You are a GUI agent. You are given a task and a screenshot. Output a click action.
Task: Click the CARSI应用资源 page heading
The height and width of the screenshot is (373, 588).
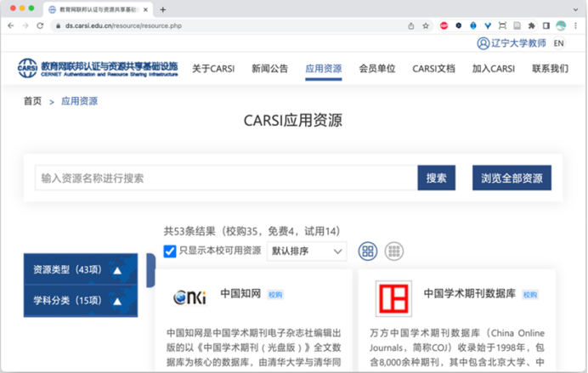[x=293, y=121]
